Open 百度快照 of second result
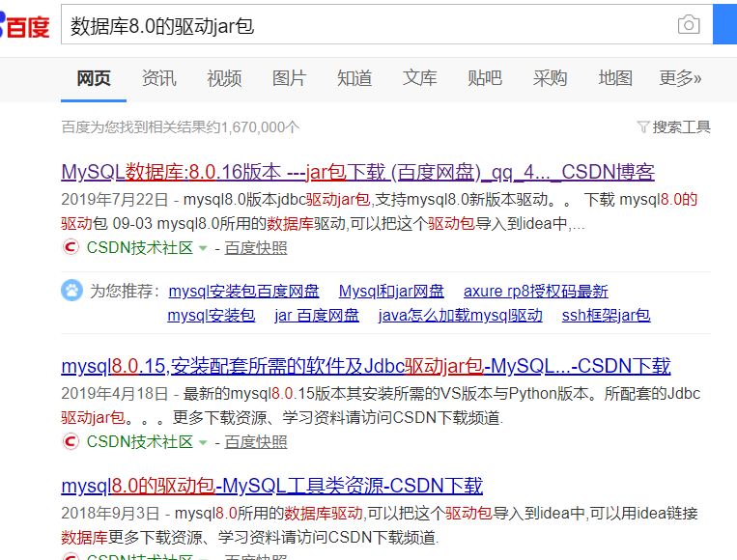 pyautogui.click(x=256, y=441)
